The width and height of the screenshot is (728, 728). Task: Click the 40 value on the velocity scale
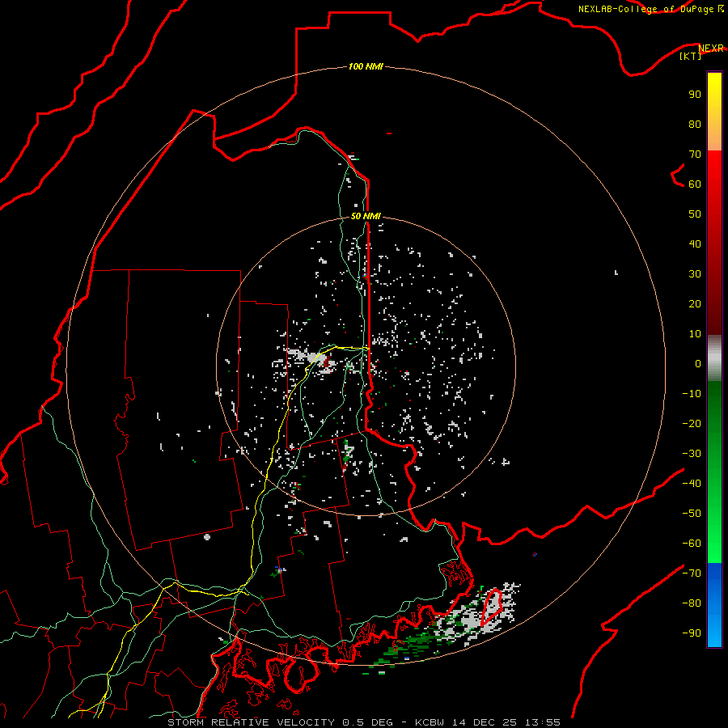(x=695, y=243)
